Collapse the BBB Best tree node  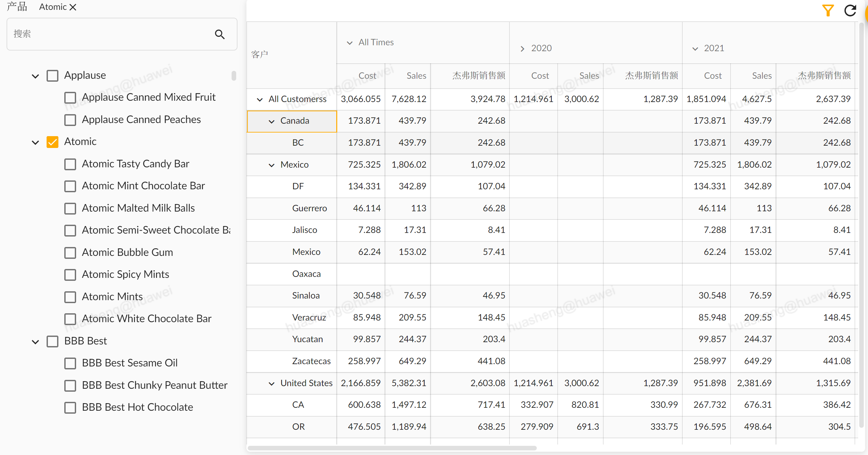35,341
